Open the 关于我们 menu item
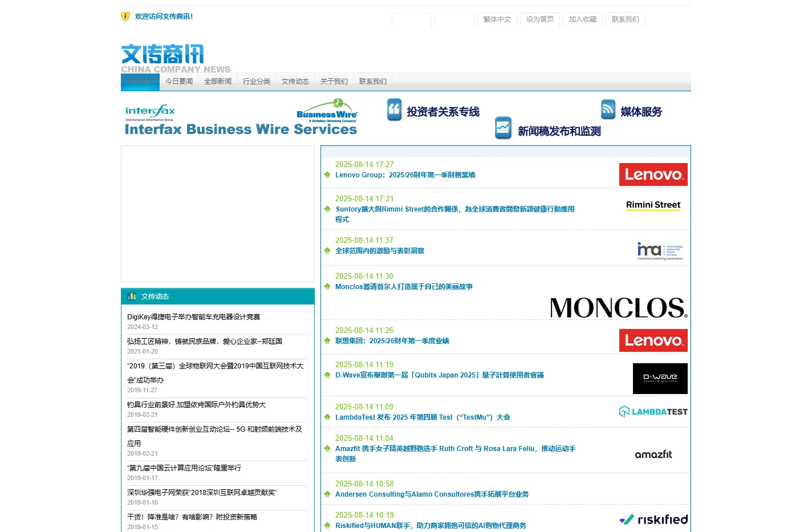812x532 pixels. (334, 82)
